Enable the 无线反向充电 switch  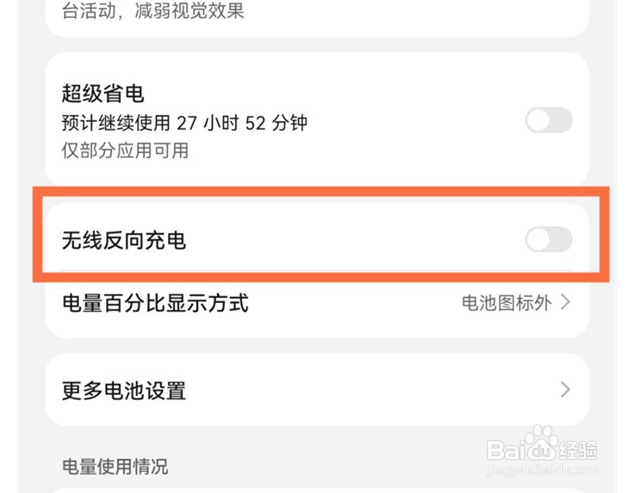click(x=548, y=239)
